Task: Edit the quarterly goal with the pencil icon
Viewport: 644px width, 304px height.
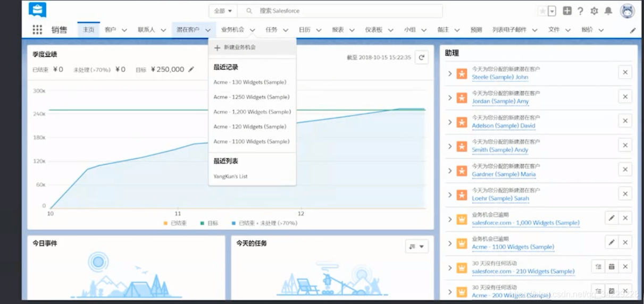Action: 191,69
